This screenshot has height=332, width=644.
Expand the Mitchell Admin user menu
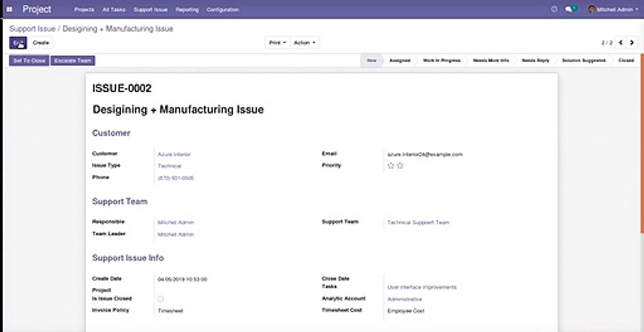(x=614, y=9)
